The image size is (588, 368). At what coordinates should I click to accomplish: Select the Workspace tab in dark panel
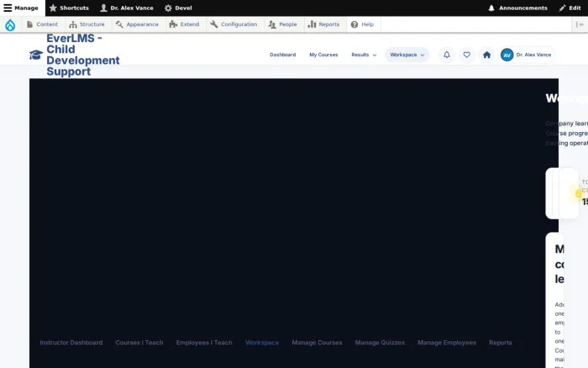coord(262,343)
